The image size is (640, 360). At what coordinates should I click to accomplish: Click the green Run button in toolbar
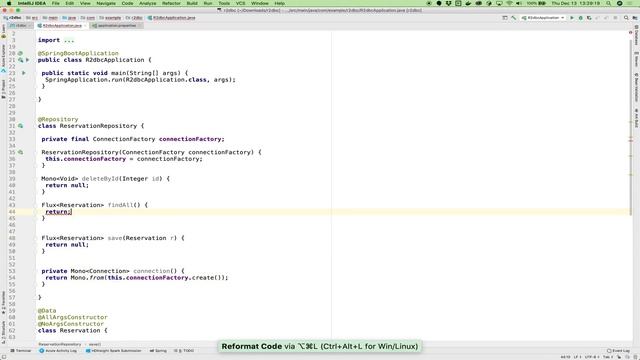(572, 18)
